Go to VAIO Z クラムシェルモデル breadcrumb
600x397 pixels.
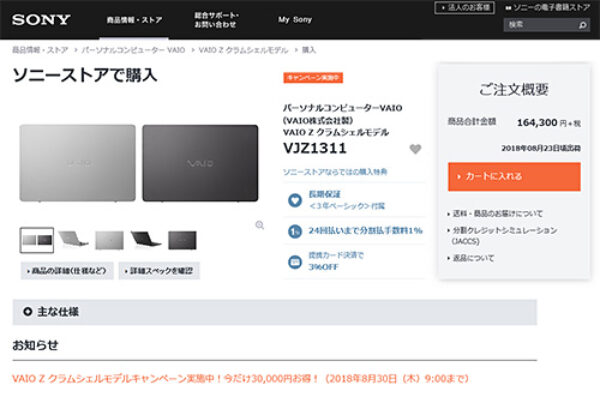(x=243, y=50)
